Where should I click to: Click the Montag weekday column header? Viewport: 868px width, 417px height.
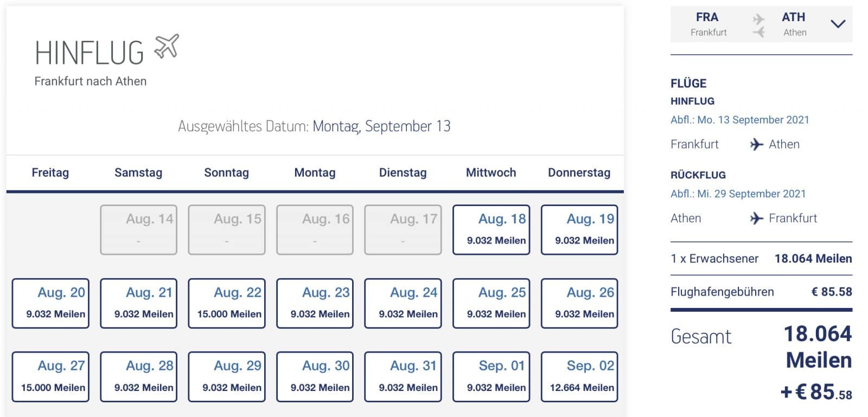pyautogui.click(x=315, y=172)
